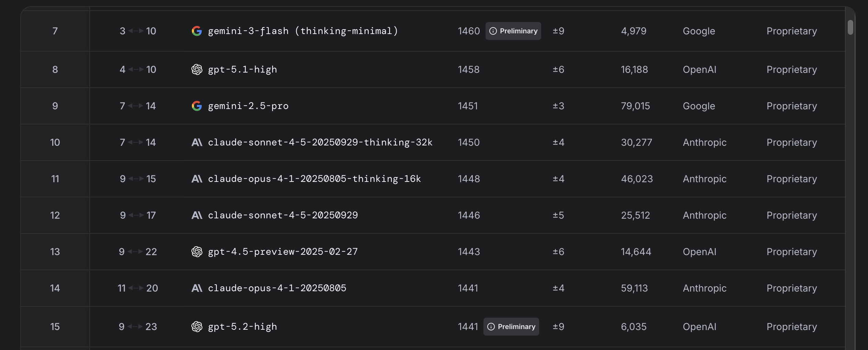Click Proprietary license in gpt-5.1-high row
This screenshot has height=350, width=868.
[x=791, y=69]
